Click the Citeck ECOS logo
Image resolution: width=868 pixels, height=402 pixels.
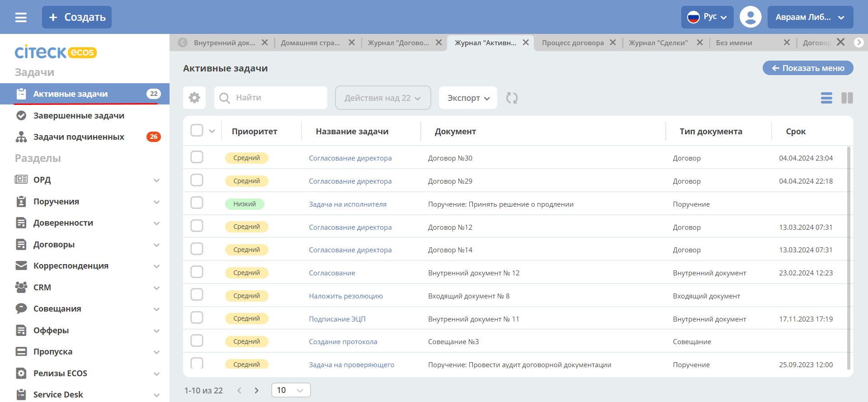[x=56, y=52]
